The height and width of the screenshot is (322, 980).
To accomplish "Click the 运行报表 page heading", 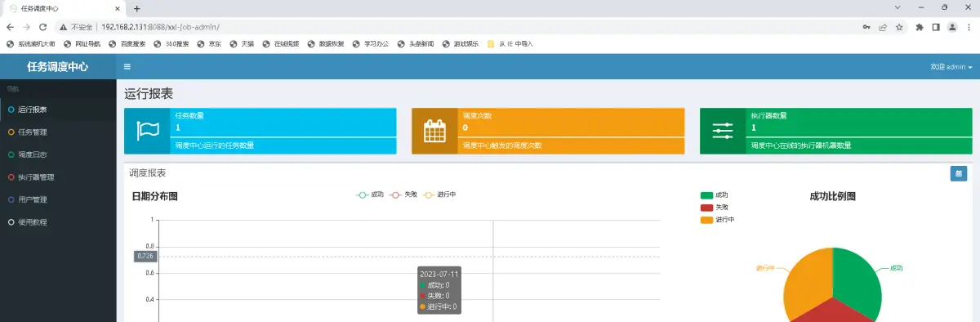I will 149,93.
